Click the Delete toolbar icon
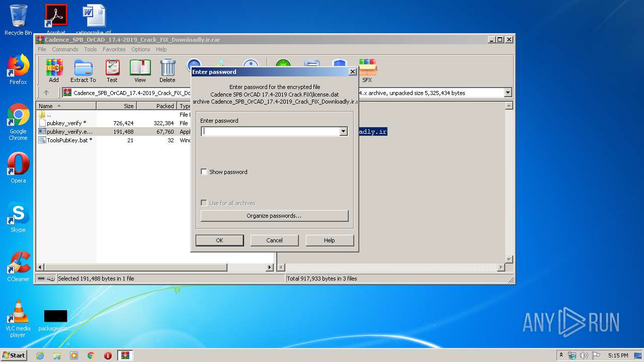Viewport: 644px width, 362px height. pos(168,71)
